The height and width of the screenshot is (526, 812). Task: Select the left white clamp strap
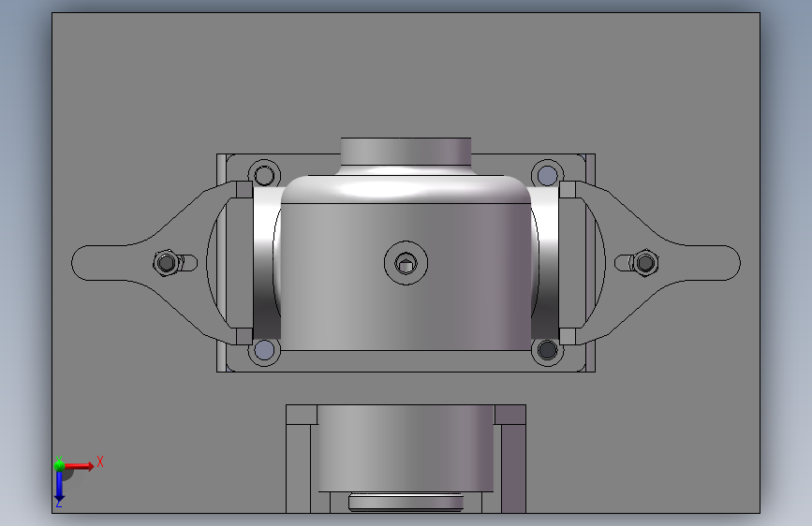pos(267,263)
